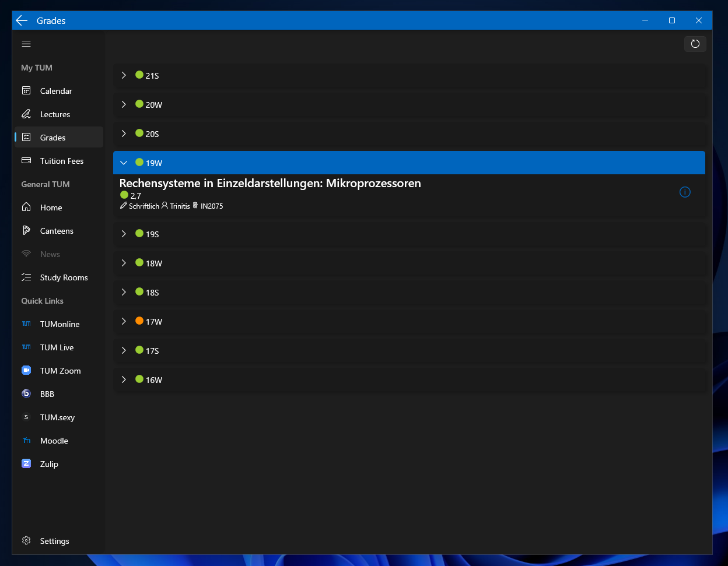Click the TUM Zoom camera icon
Screen dimensions: 728x566
coord(26,370)
